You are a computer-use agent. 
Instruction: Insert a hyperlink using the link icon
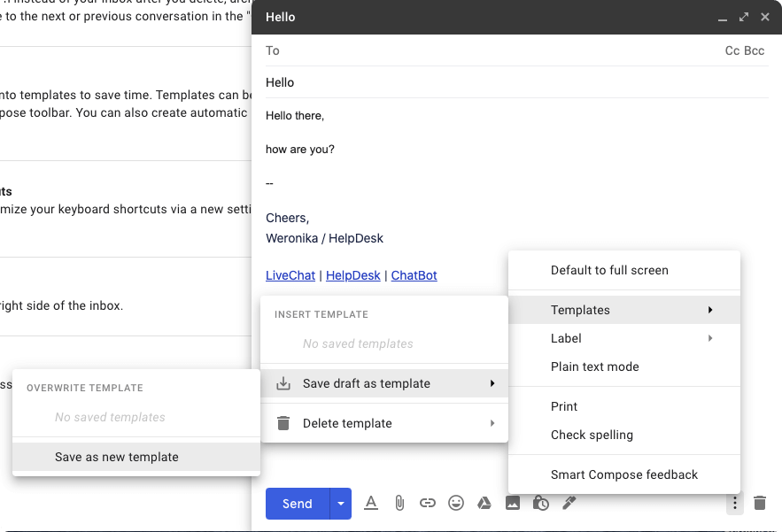tap(428, 503)
